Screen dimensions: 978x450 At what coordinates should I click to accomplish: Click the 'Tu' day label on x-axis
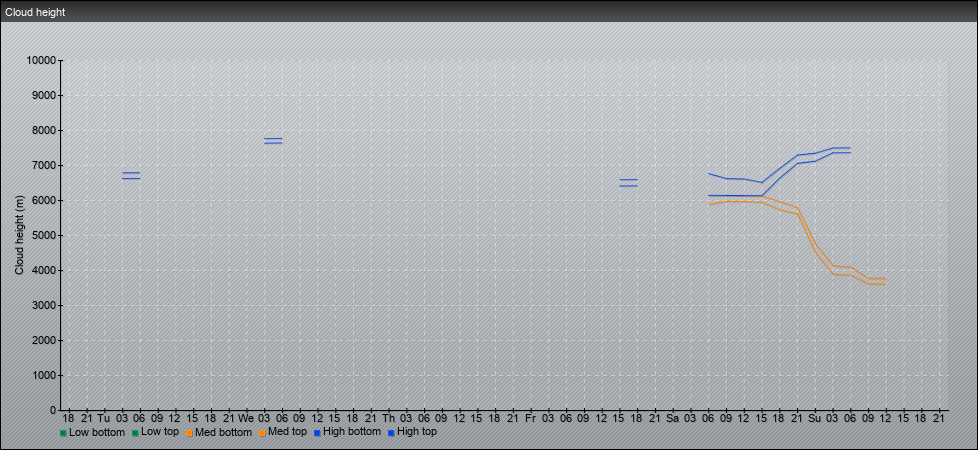click(x=104, y=418)
